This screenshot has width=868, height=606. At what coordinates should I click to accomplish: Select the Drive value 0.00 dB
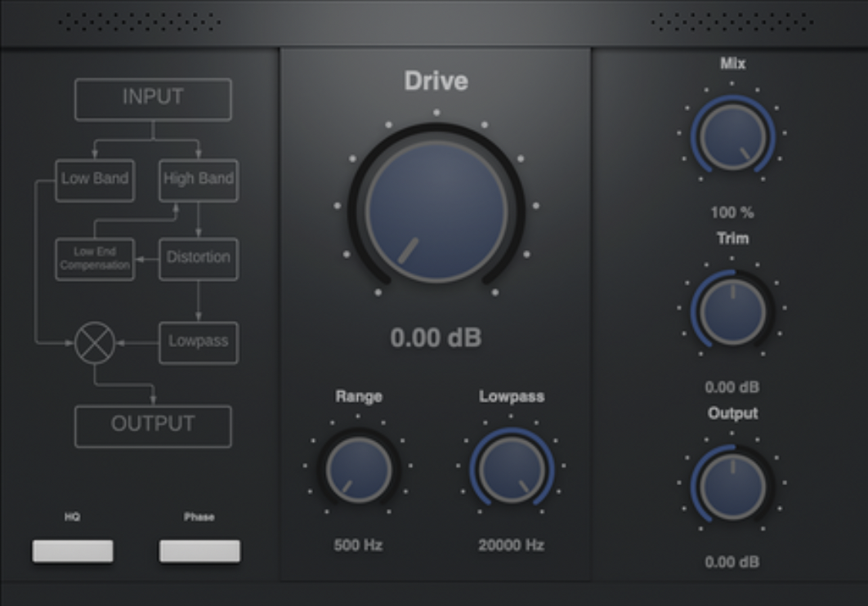[436, 337]
